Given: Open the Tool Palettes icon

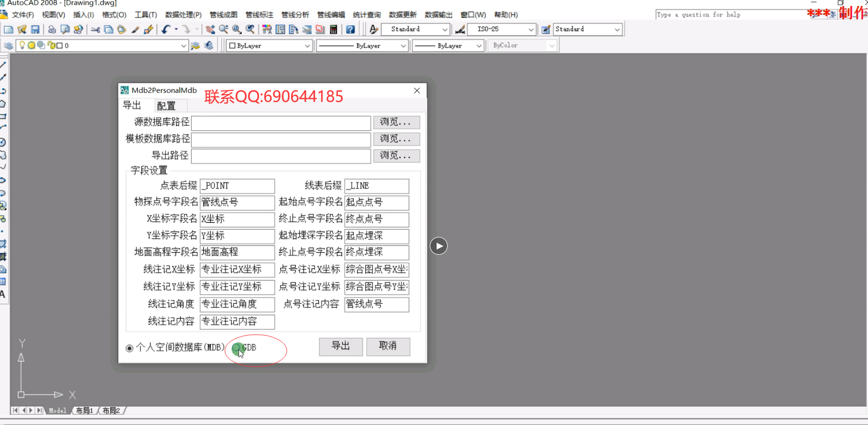Looking at the screenshot, I should pyautogui.click(x=293, y=29).
